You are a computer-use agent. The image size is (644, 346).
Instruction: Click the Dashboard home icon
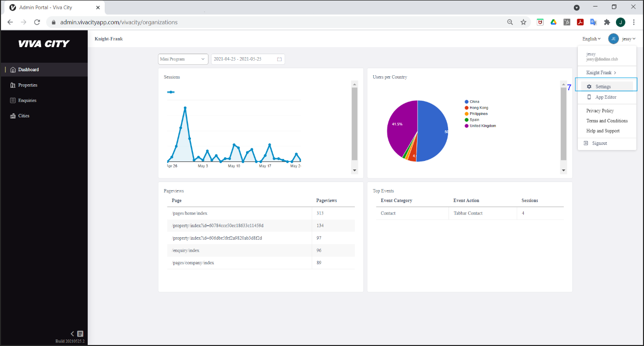coord(13,70)
